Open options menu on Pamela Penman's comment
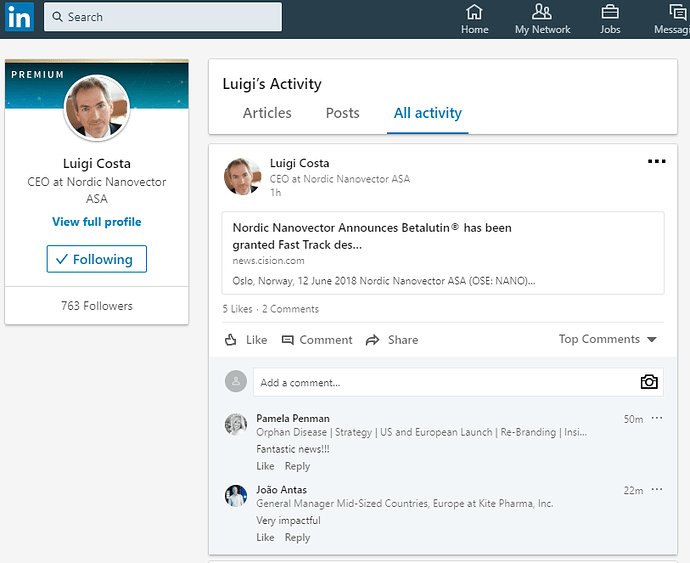Viewport: 690px width, 563px height. (657, 418)
